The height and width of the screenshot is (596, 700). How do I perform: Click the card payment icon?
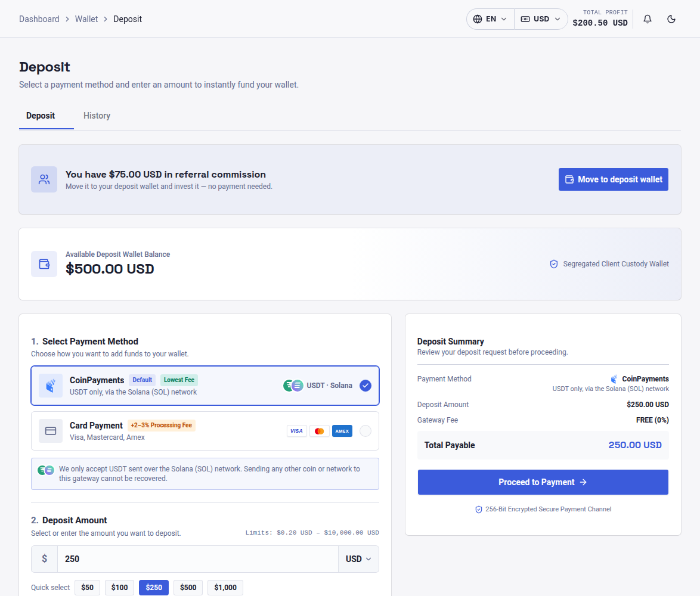pos(51,431)
